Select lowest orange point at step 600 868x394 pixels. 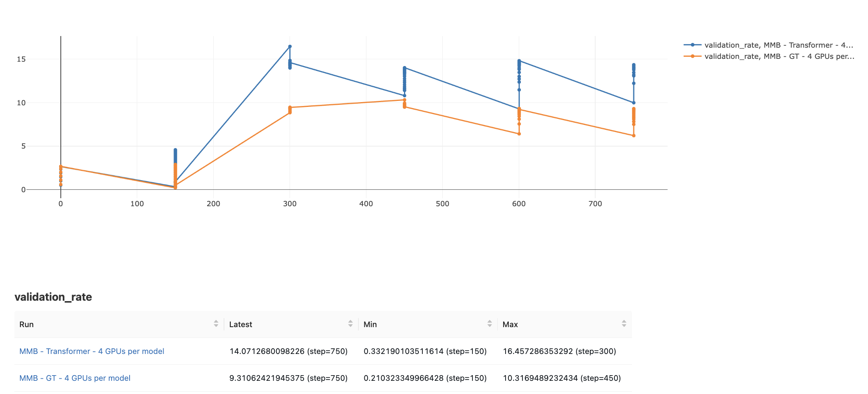coord(519,134)
